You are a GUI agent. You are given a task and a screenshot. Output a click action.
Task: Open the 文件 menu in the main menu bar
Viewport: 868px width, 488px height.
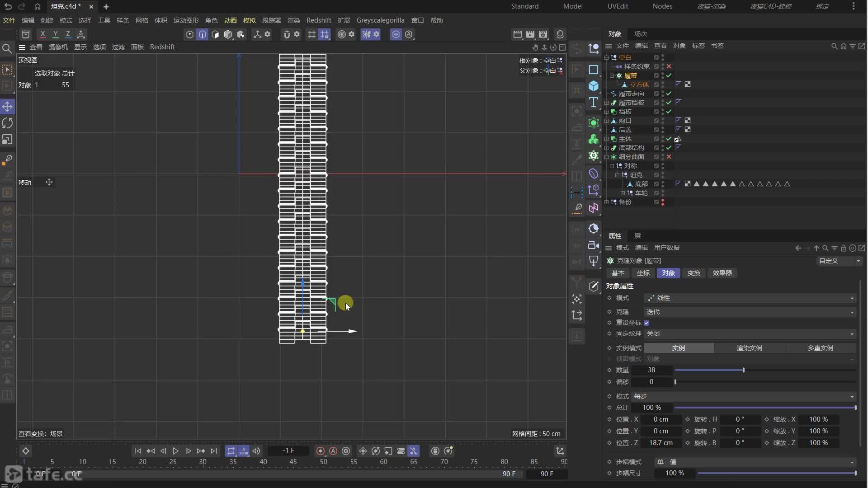(9, 20)
